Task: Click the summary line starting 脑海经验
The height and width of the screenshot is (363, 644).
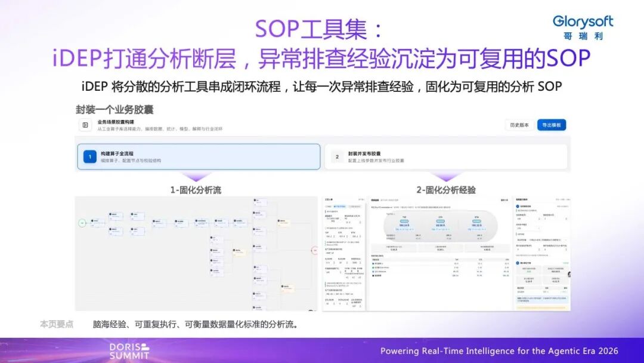Action: [196, 324]
